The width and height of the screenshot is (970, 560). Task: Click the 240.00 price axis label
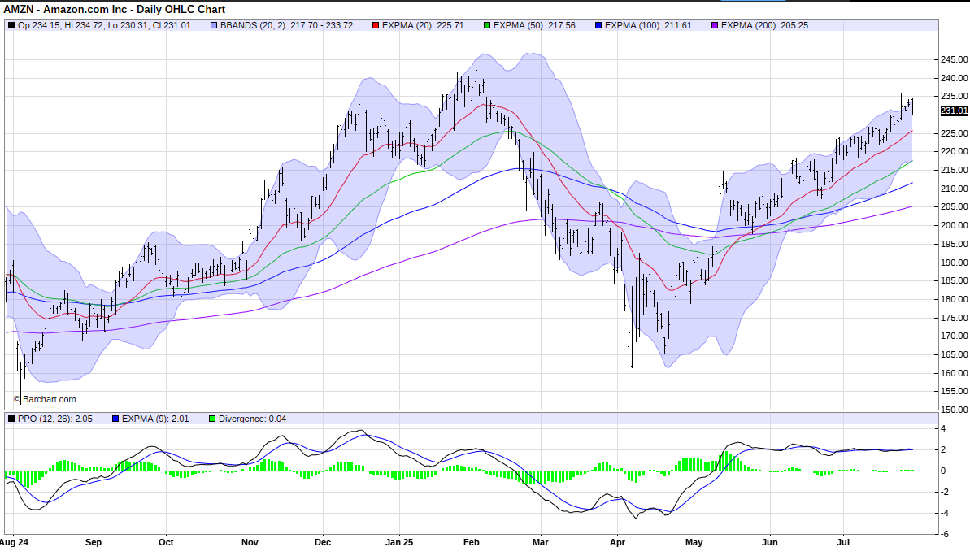tap(954, 78)
